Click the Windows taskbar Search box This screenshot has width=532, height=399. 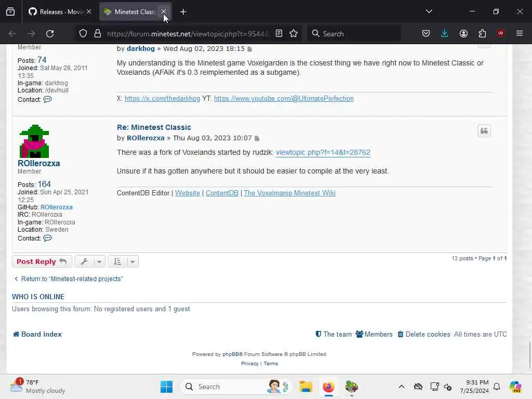pyautogui.click(x=236, y=387)
